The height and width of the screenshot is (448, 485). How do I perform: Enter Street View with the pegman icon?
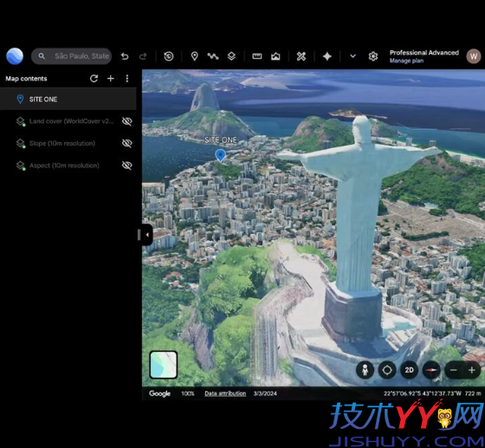[365, 370]
